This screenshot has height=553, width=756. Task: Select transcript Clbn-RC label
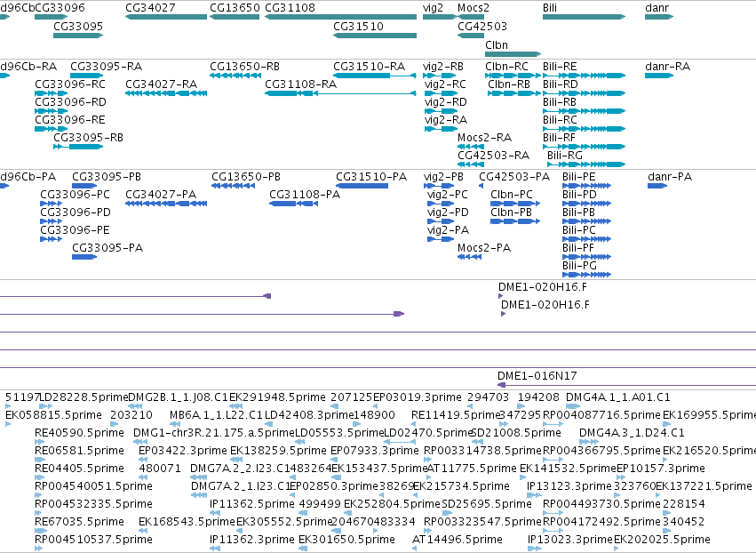coord(506,66)
